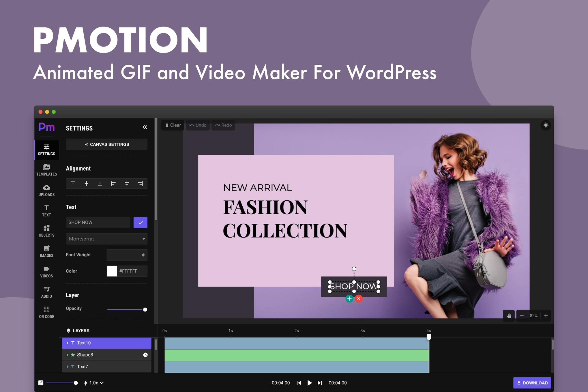This screenshot has width=588, height=392.
Task: Open the Videos panel
Action: 46,272
